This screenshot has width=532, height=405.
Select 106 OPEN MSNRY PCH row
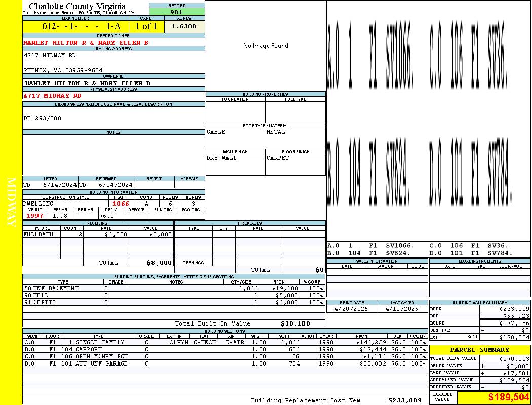click(225, 357)
